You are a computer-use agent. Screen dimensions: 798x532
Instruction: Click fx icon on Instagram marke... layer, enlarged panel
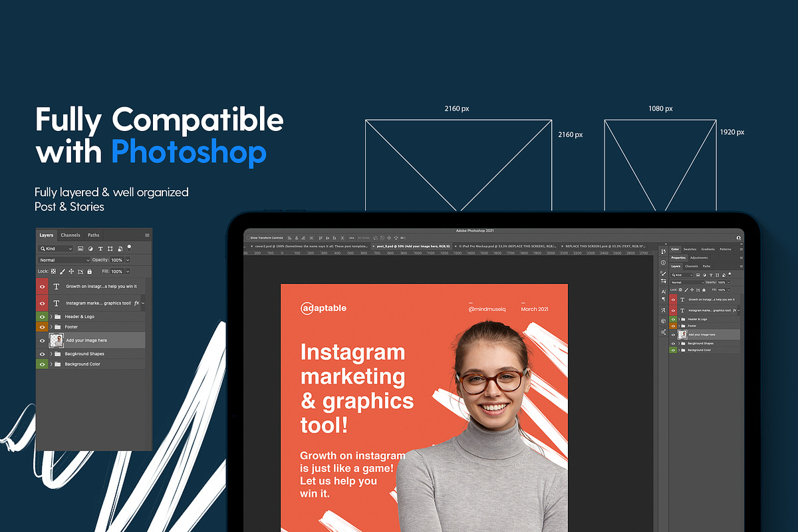click(136, 303)
